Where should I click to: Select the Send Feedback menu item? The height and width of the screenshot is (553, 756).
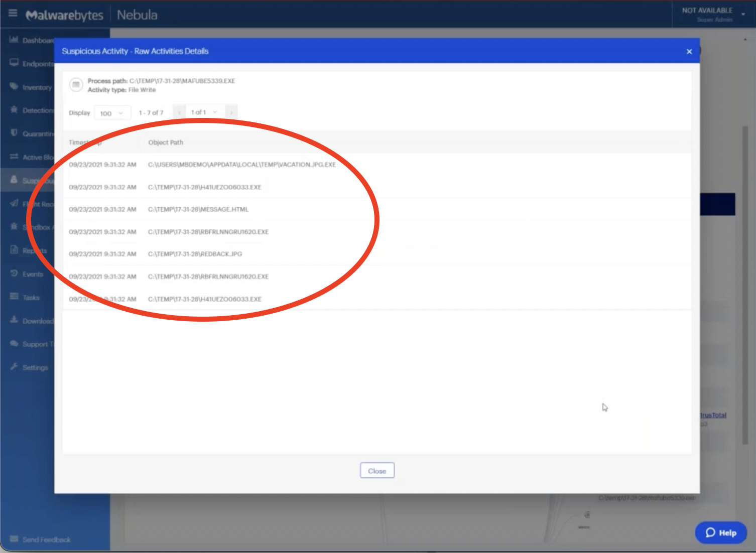(x=46, y=539)
